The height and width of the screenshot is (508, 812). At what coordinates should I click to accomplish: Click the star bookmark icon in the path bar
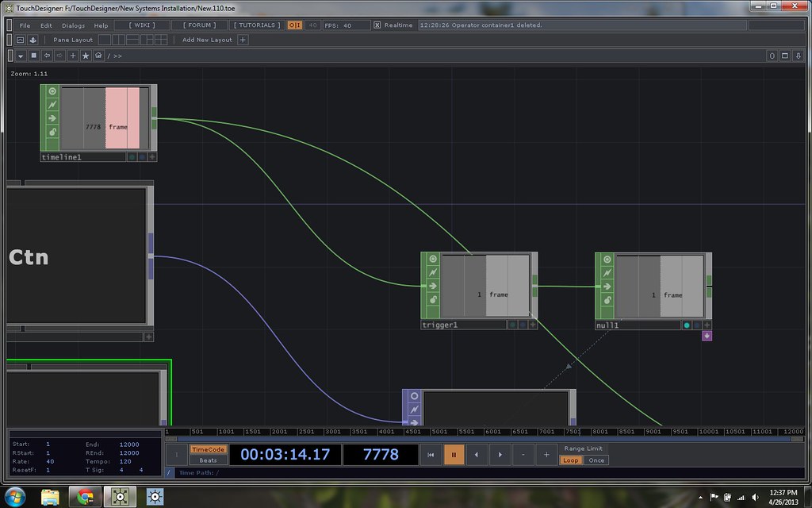tap(86, 56)
